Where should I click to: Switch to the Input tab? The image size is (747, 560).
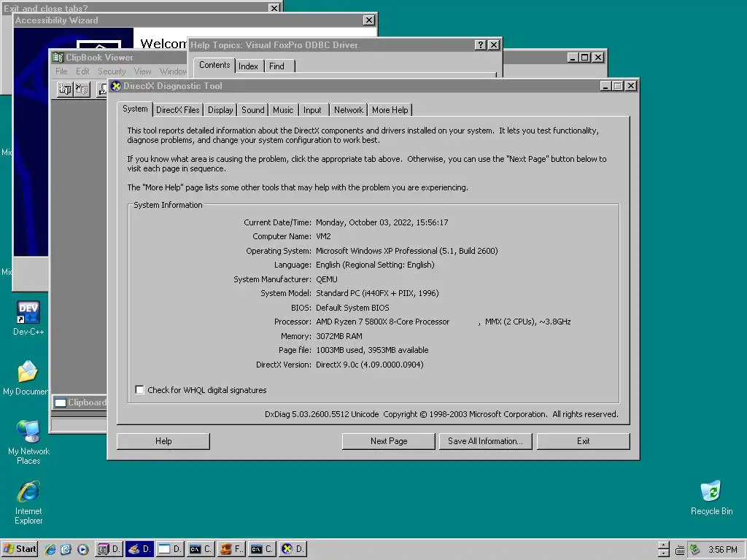312,110
